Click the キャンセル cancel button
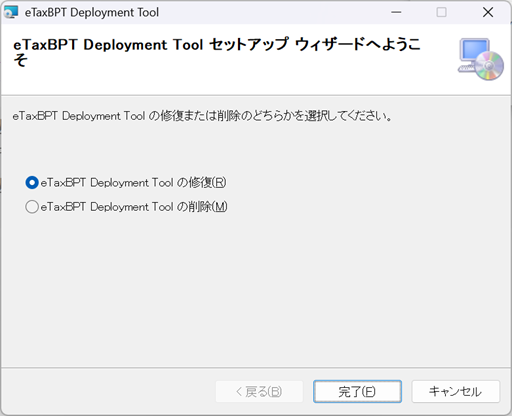The image size is (512, 416). click(456, 391)
